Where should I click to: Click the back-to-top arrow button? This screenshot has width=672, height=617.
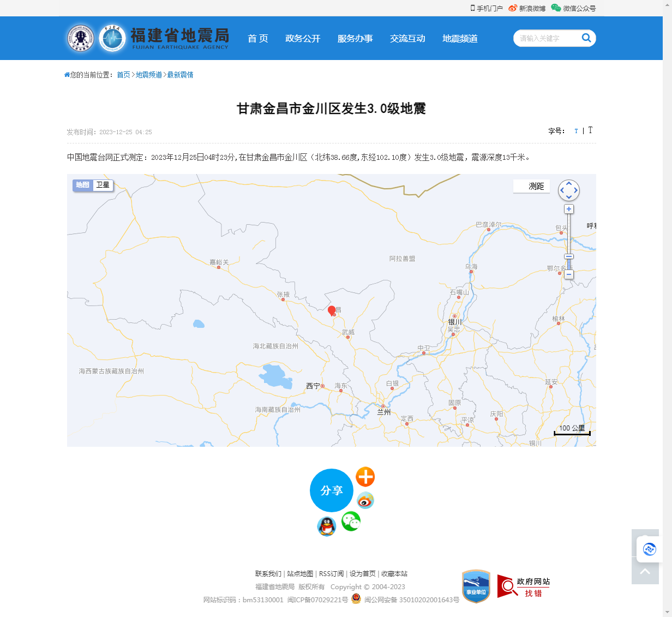(x=645, y=571)
